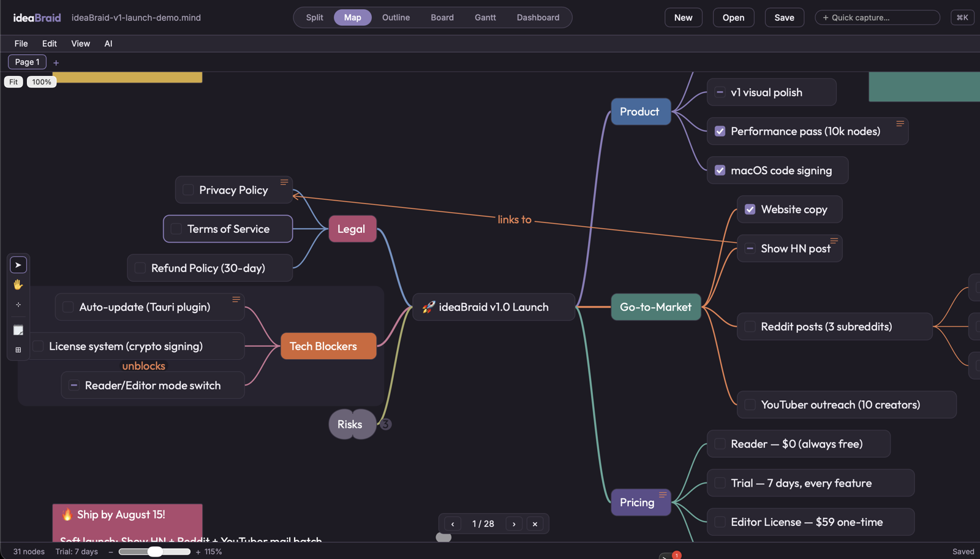Viewport: 980px width, 559px height.
Task: Toggle the Show HN post partial checkbox
Action: pos(750,248)
